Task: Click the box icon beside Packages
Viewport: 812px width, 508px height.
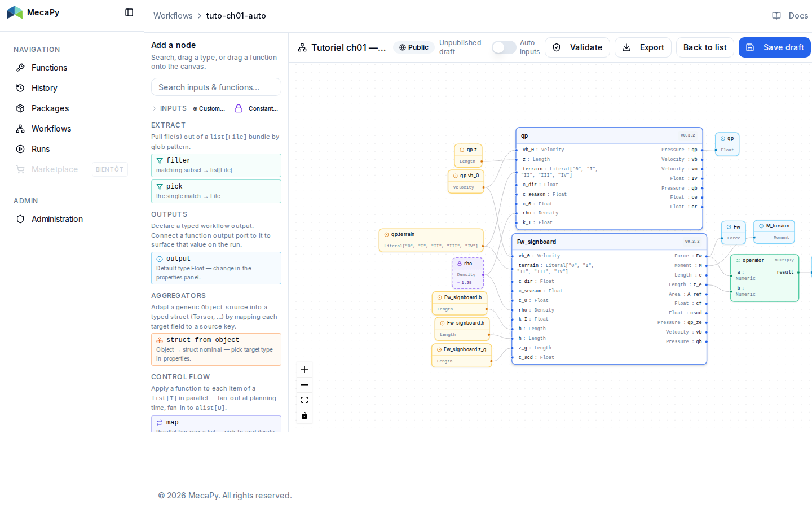Action: pyautogui.click(x=20, y=108)
